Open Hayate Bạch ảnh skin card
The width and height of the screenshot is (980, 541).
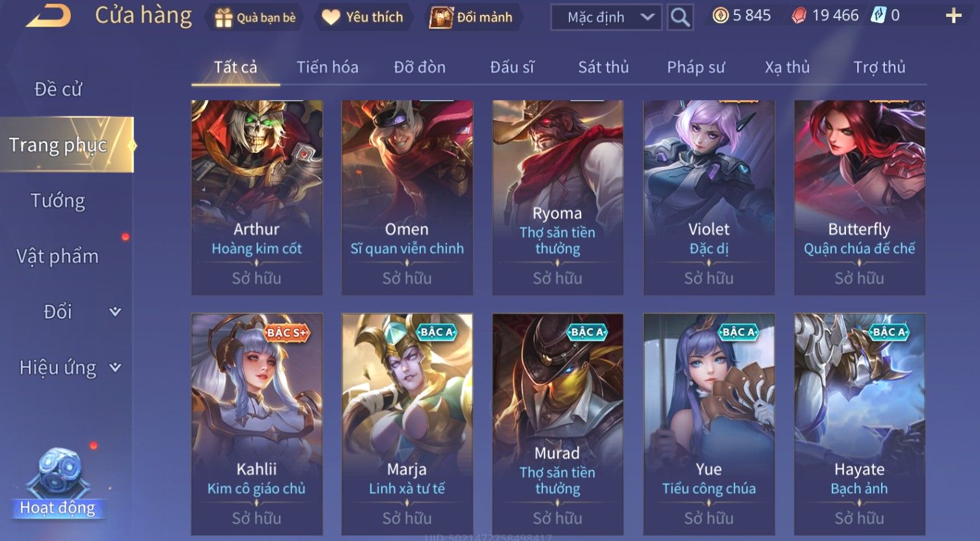pyautogui.click(x=860, y=425)
